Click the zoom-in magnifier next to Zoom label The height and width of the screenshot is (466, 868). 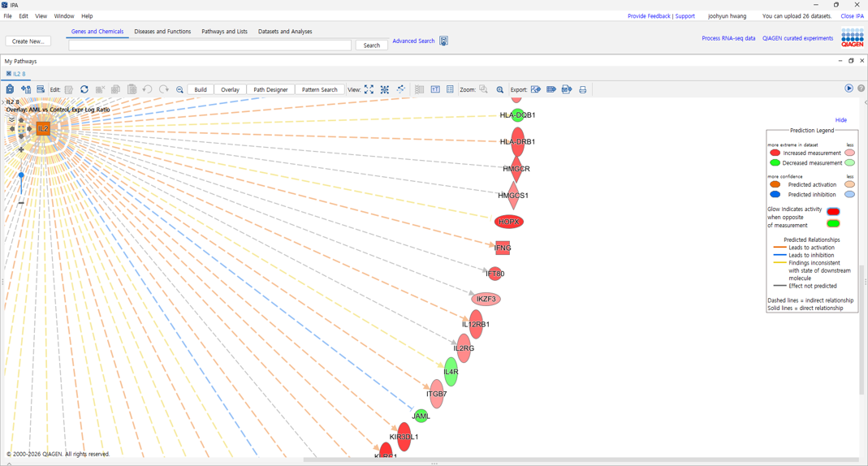(500, 89)
